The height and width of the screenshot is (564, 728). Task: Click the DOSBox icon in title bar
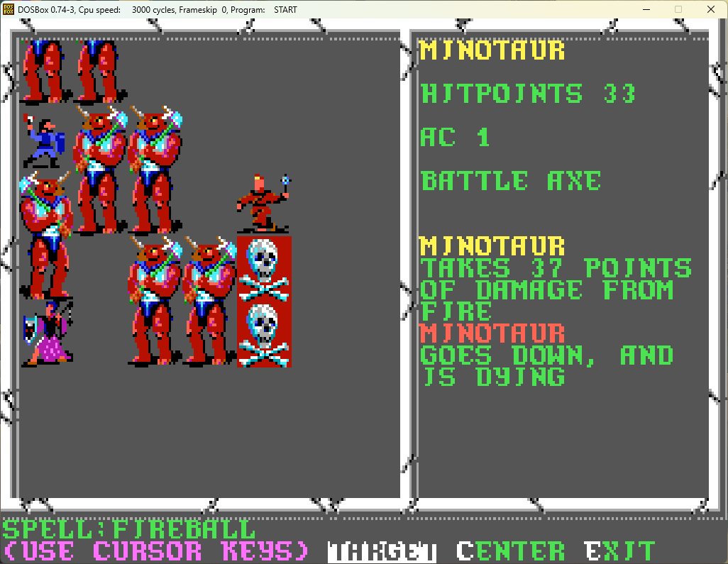click(9, 9)
